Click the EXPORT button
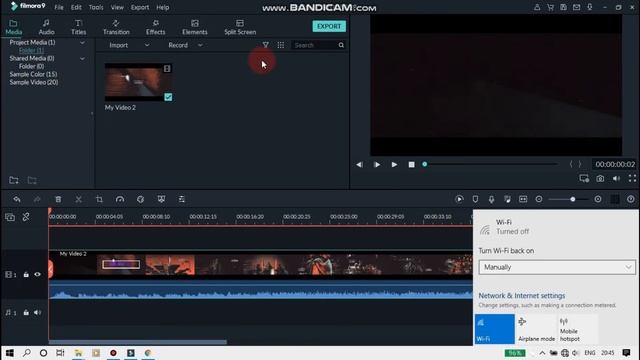Image resolution: width=640 pixels, height=360 pixels. (x=329, y=26)
